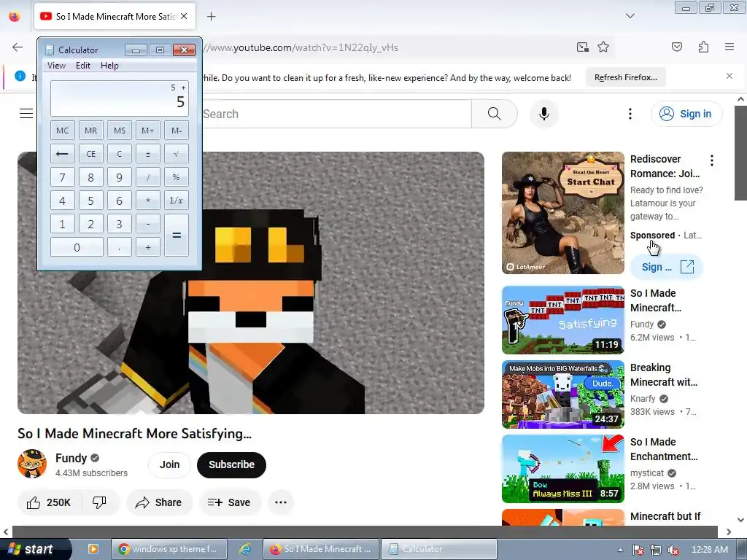The height and width of the screenshot is (560, 747).
Task: Click the Calculator backspace arrow key
Action: [63, 154]
